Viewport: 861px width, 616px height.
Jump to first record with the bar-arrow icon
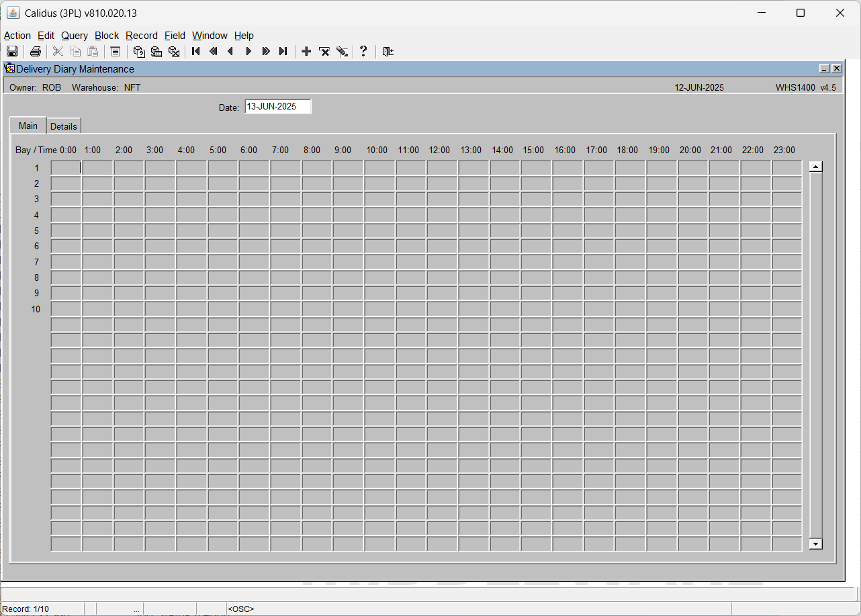[x=196, y=52]
